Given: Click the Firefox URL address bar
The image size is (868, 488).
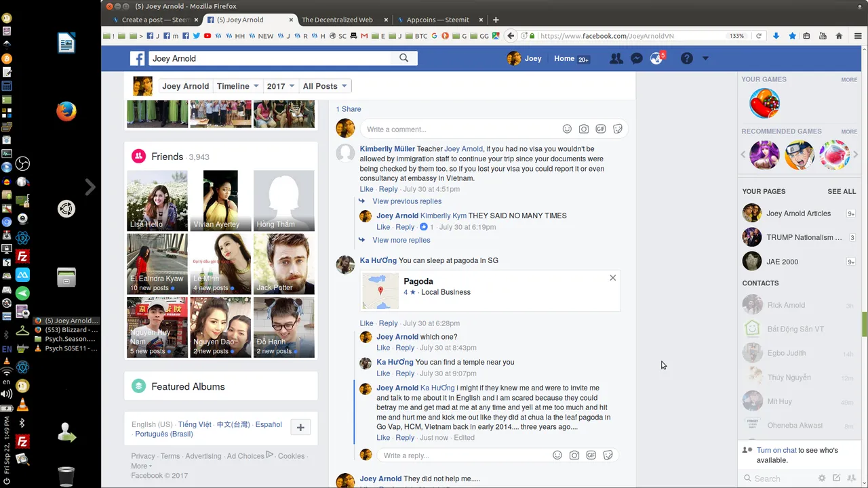Looking at the screenshot, I should click(x=631, y=36).
